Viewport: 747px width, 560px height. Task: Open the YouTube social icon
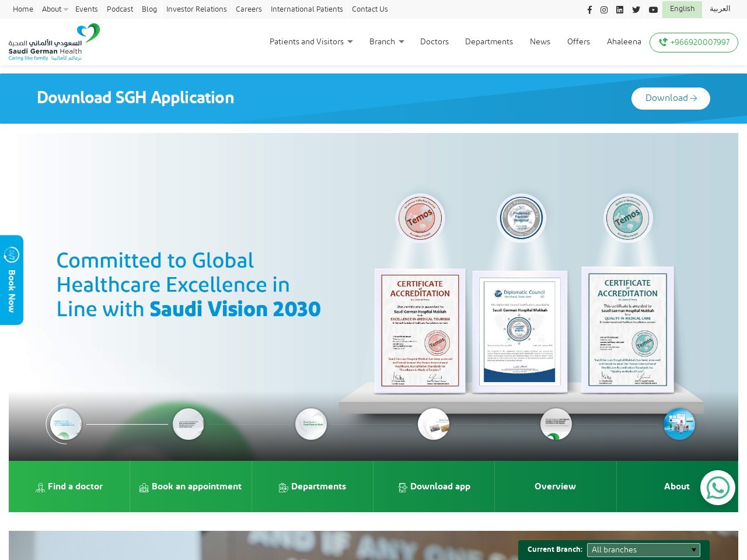(653, 10)
